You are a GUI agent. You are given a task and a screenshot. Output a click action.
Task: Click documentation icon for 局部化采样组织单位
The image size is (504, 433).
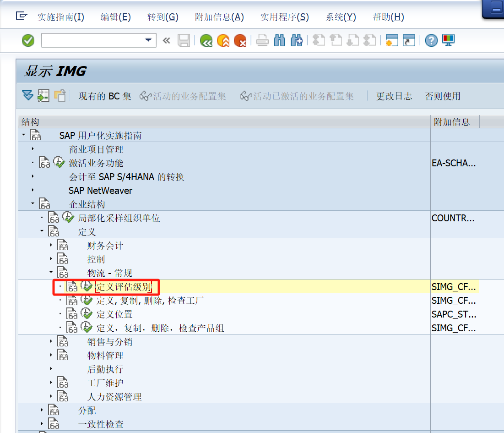pos(54,218)
